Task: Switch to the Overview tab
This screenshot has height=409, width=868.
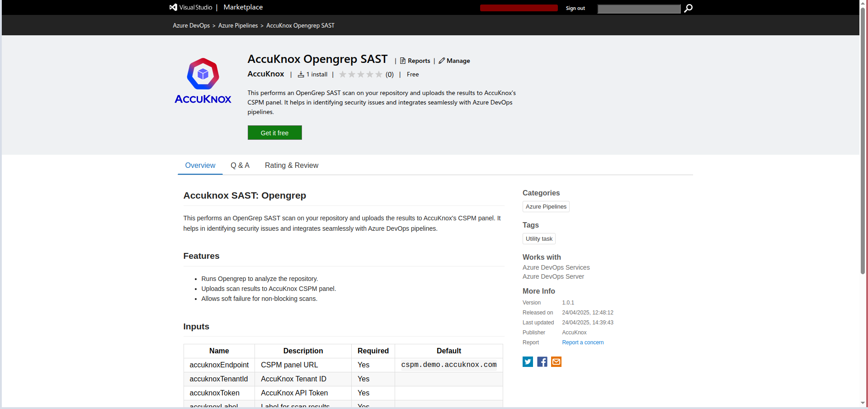Action: pyautogui.click(x=200, y=166)
